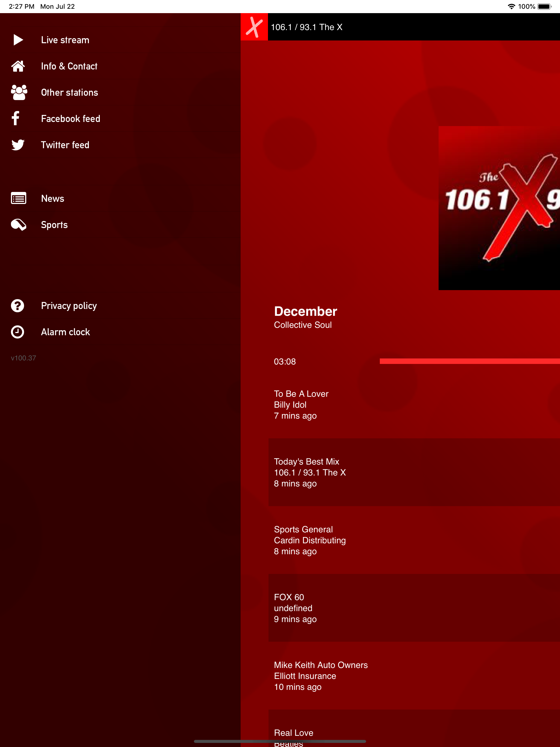Select Mike Keith Auto Owners entry
Image resolution: width=560 pixels, height=747 pixels.
[414, 676]
